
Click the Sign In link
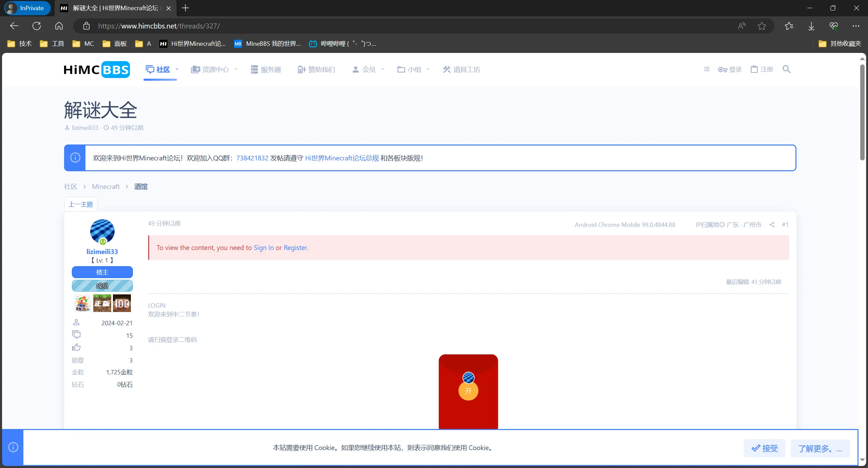point(263,248)
